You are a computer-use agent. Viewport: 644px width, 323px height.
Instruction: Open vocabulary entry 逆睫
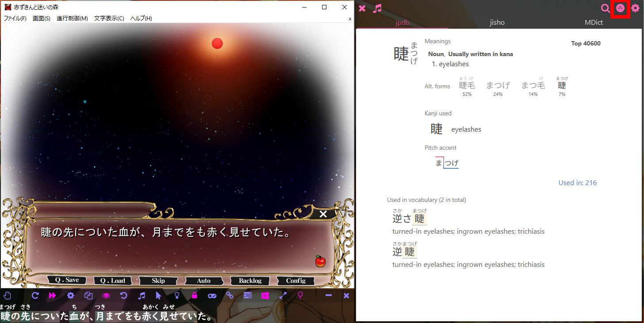click(404, 250)
